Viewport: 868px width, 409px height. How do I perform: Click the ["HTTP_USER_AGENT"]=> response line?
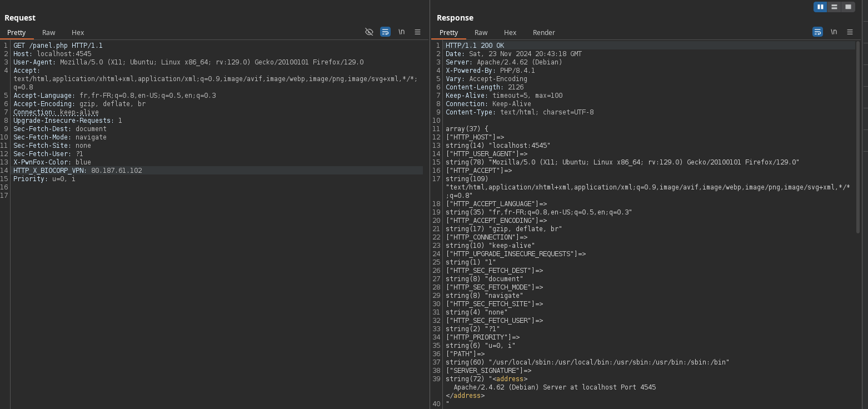(486, 154)
